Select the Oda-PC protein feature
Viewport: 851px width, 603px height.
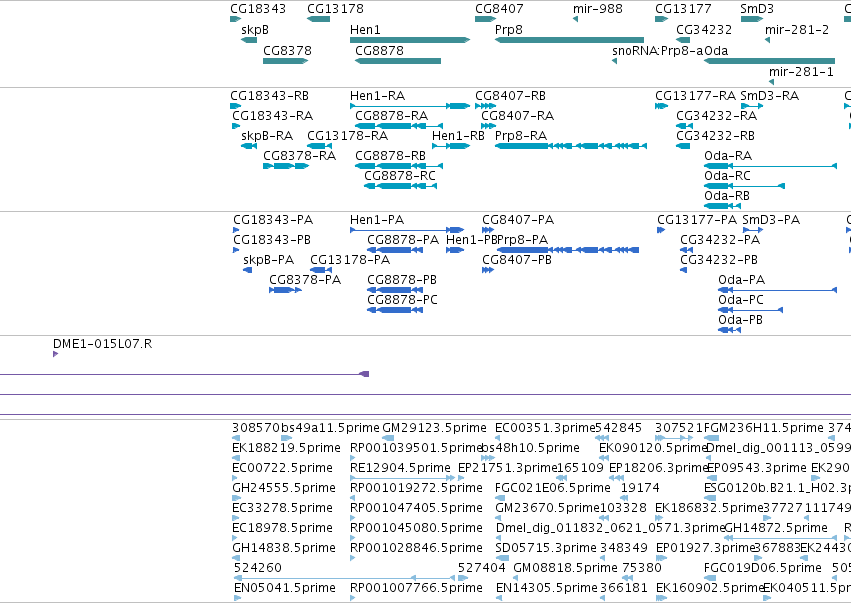click(751, 310)
